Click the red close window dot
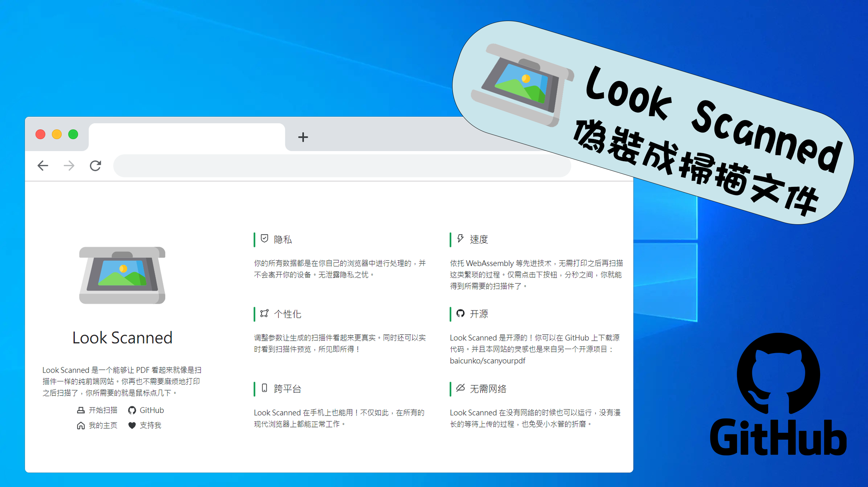Screen dimensions: 868x487 pos(40,134)
